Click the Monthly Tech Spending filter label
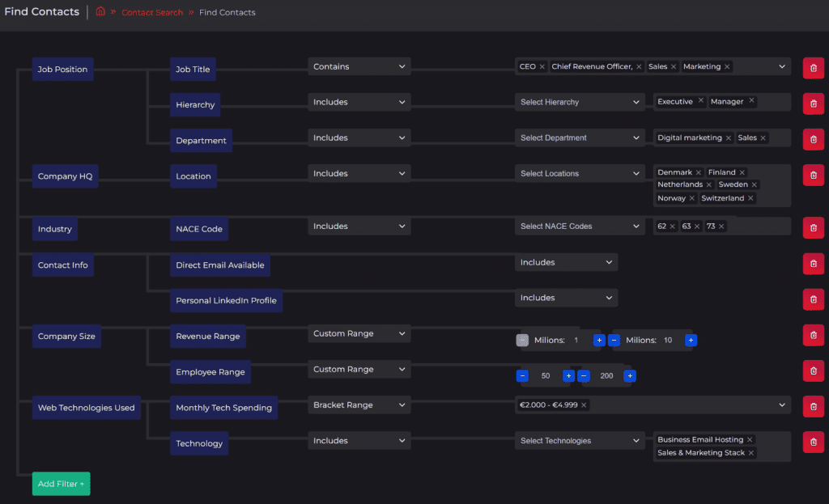The width and height of the screenshot is (829, 504). click(x=223, y=408)
